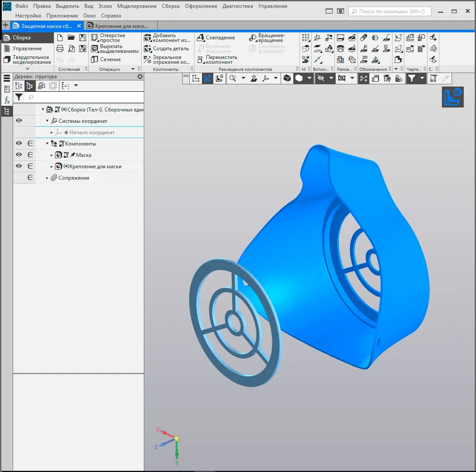This screenshot has width=476, height=472.
Task: Open the display filter dropdown arrow in view toolbar
Action: pos(422,78)
